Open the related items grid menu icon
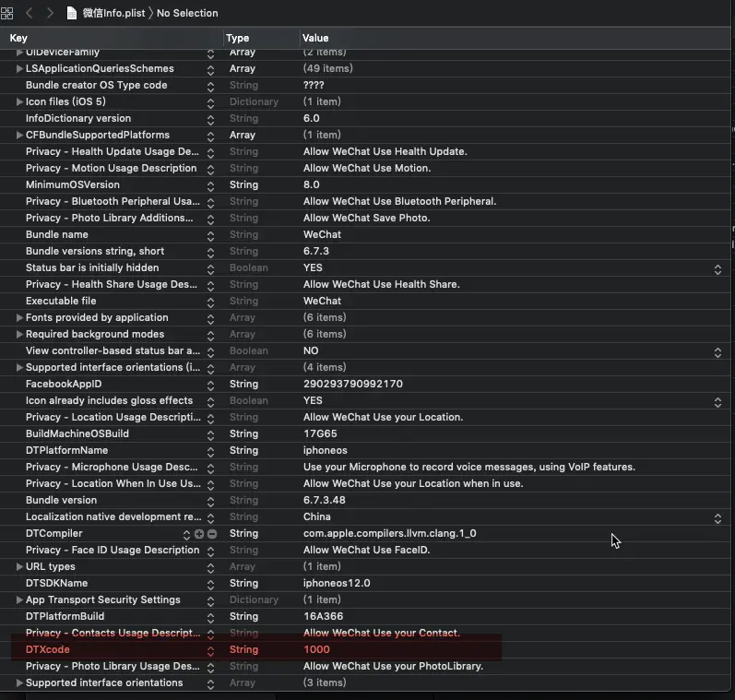This screenshot has height=700, width=735. coord(7,13)
